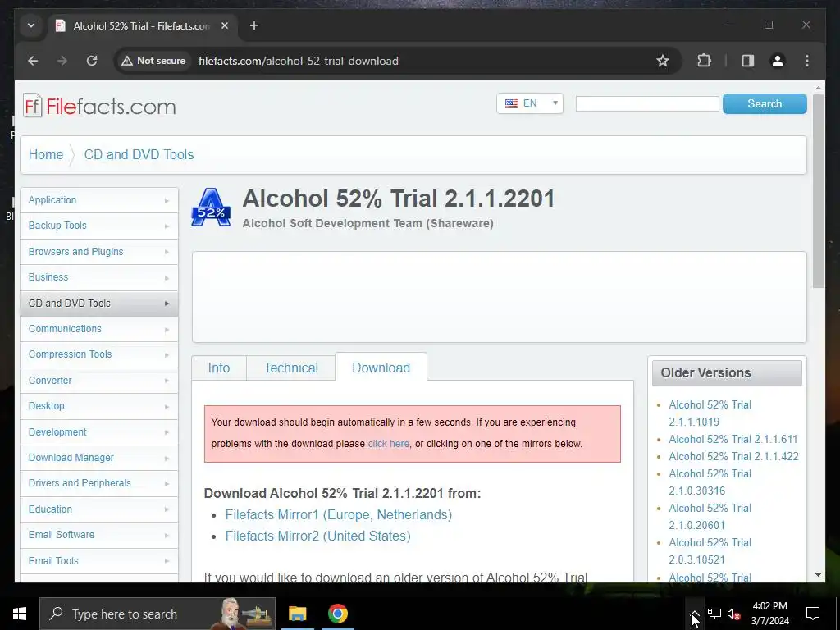The width and height of the screenshot is (840, 630).
Task: Open Alcohol 52% Trial 2.1.0.30316 version
Action: 710,482
